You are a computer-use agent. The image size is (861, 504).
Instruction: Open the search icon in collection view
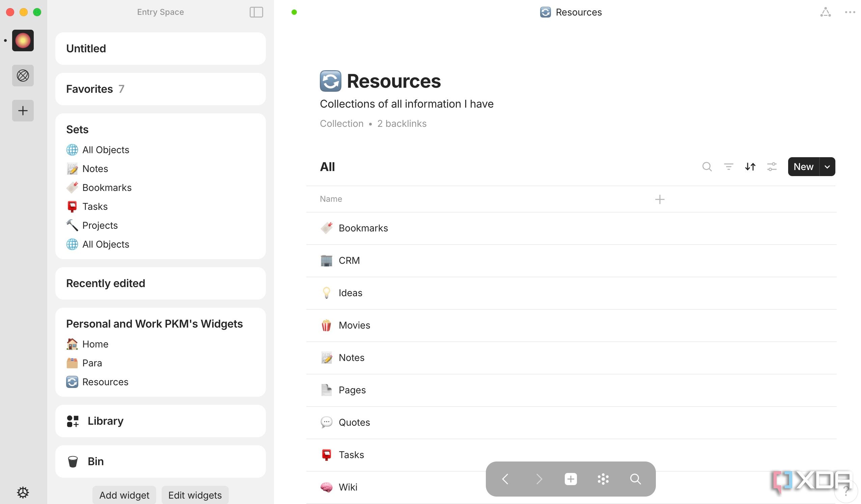(x=707, y=167)
